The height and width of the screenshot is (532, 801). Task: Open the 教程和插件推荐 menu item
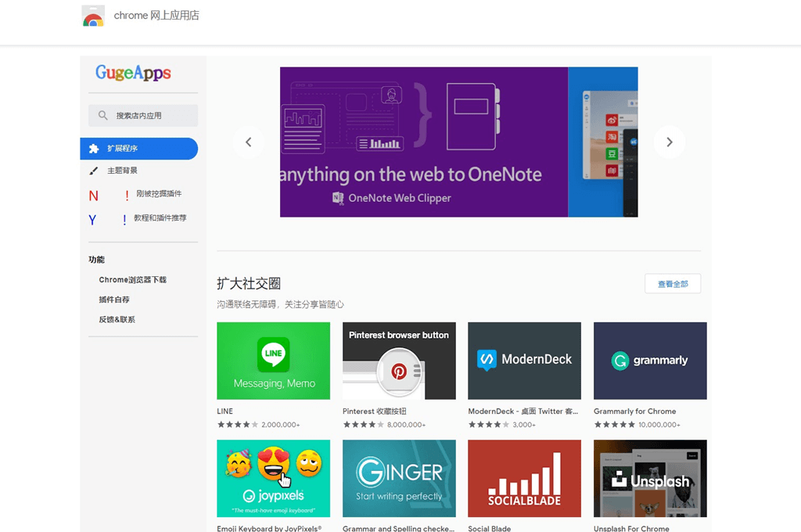(160, 217)
